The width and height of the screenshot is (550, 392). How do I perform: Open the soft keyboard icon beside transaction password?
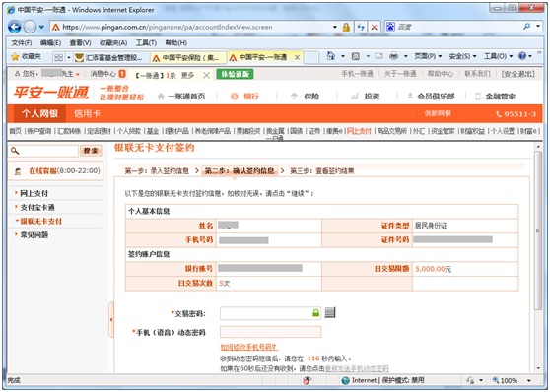(330, 312)
